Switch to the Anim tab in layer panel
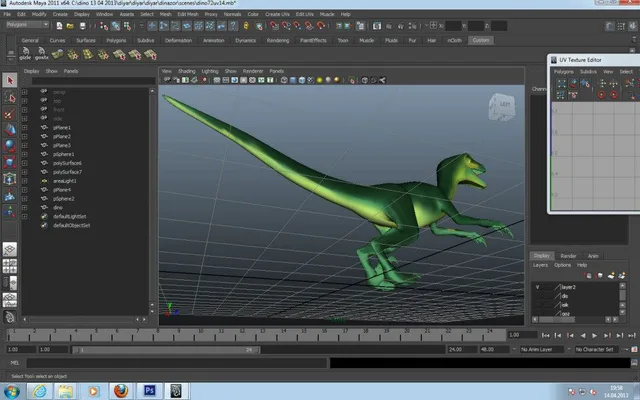This screenshot has width=640, height=400. [x=593, y=256]
